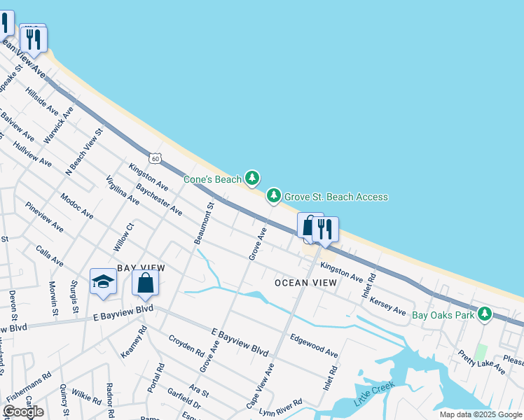Image resolution: width=524 pixels, height=420 pixels.
Task: Open the Bay Oaks Park marker
Action: pos(485,314)
